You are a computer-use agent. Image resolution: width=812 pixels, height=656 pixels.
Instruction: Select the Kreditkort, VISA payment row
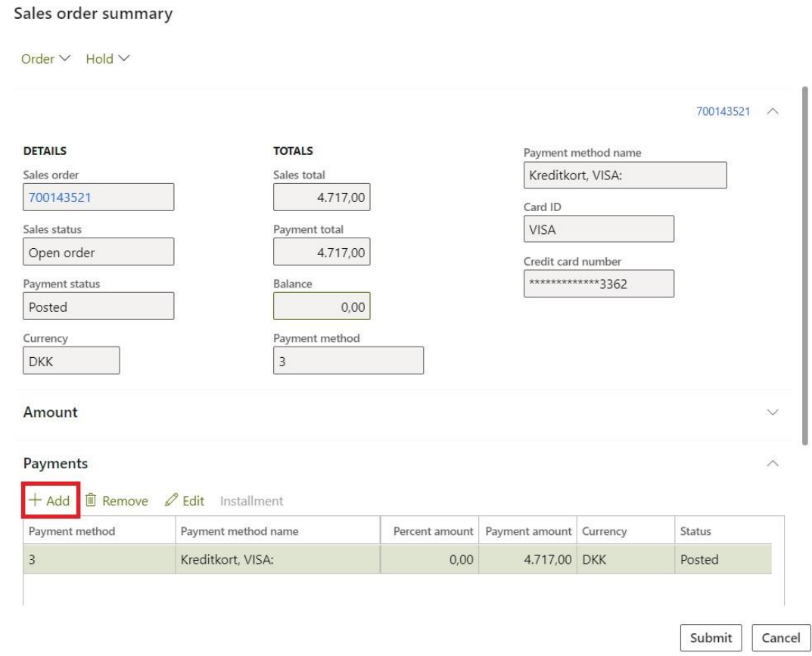tap(276, 560)
